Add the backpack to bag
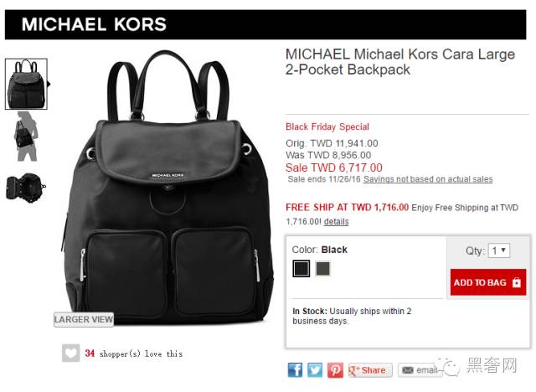Viewport: 536px width, 392px height. 487,282
